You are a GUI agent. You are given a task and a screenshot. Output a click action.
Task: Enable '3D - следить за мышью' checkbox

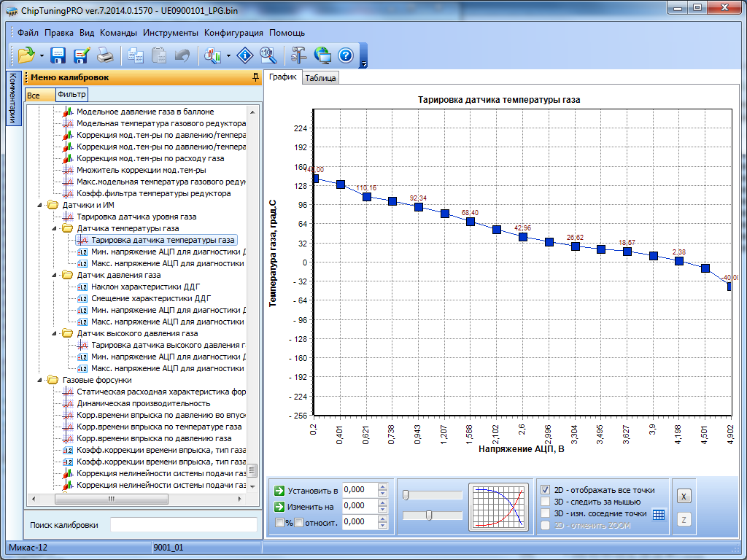[545, 502]
